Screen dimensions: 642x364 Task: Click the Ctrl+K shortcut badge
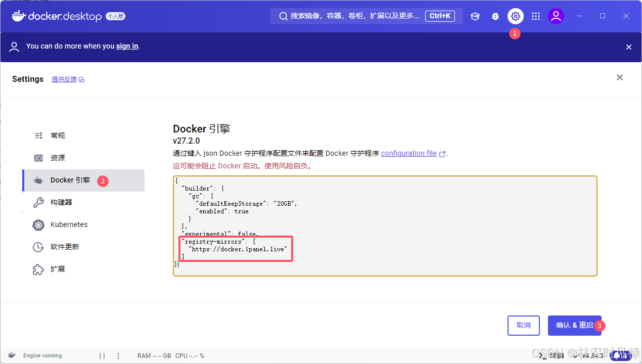440,16
